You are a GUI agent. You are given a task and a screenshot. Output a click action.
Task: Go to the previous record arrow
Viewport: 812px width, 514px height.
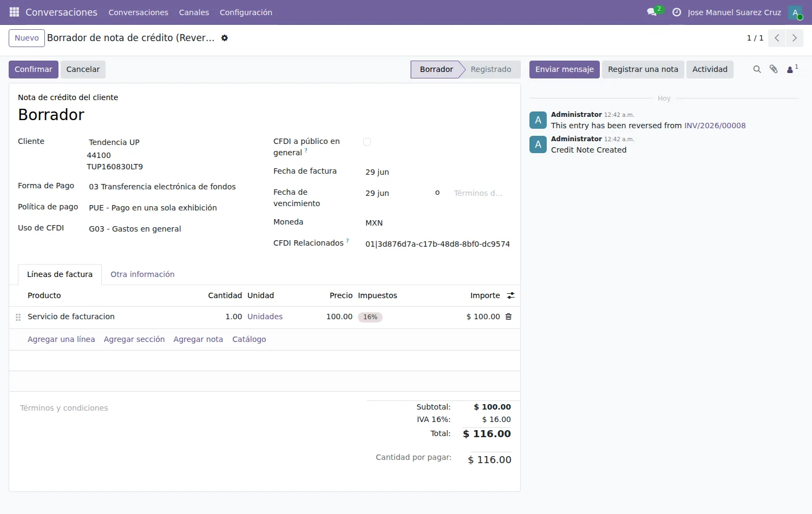[777, 38]
